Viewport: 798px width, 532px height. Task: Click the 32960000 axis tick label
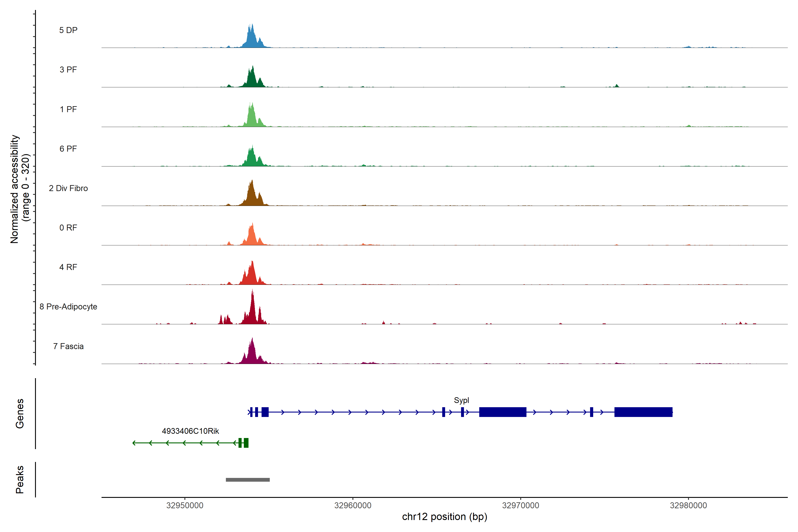[352, 506]
